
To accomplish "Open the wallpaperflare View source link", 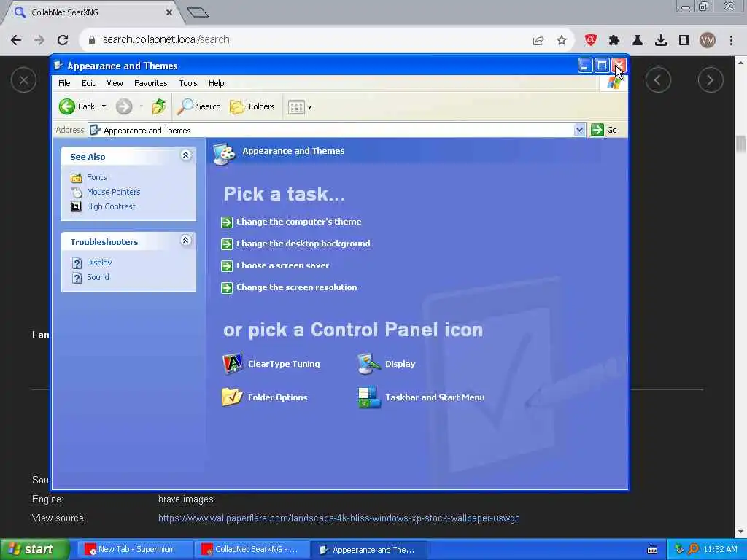I will [338, 518].
